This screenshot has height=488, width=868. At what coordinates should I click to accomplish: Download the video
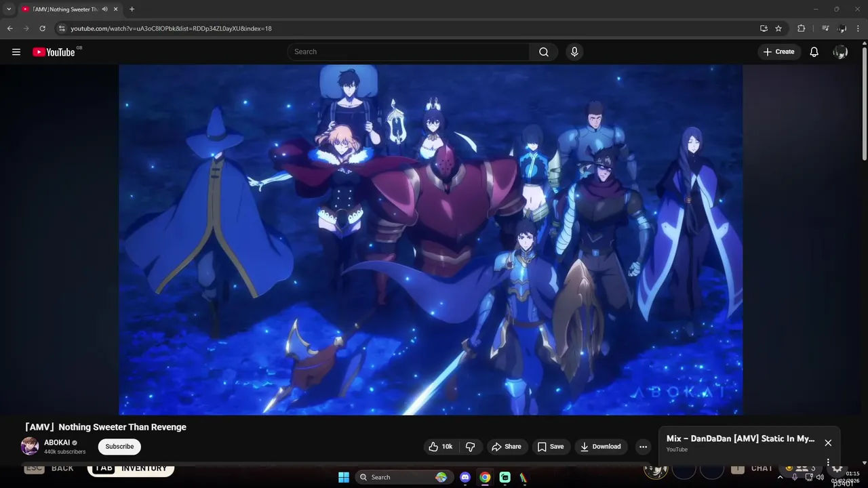[x=601, y=447]
